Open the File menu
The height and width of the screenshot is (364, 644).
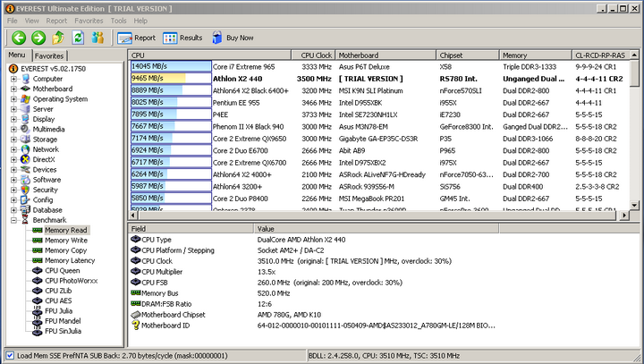click(13, 21)
